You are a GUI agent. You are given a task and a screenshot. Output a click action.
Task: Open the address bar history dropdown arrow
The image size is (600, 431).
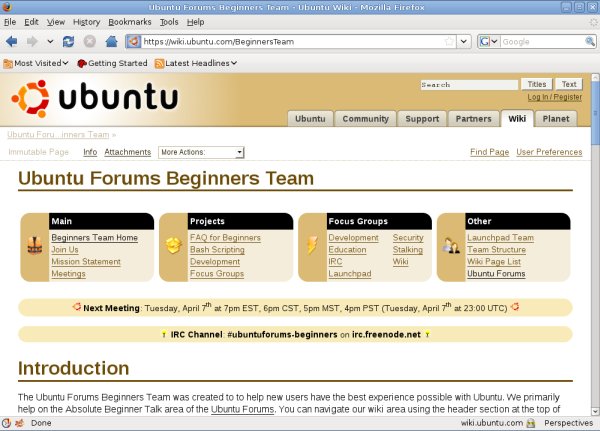tap(464, 42)
